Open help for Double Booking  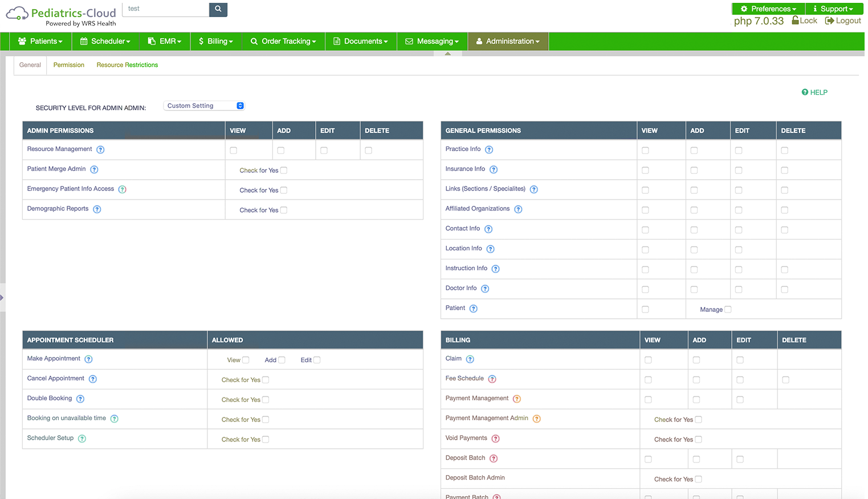pos(80,399)
